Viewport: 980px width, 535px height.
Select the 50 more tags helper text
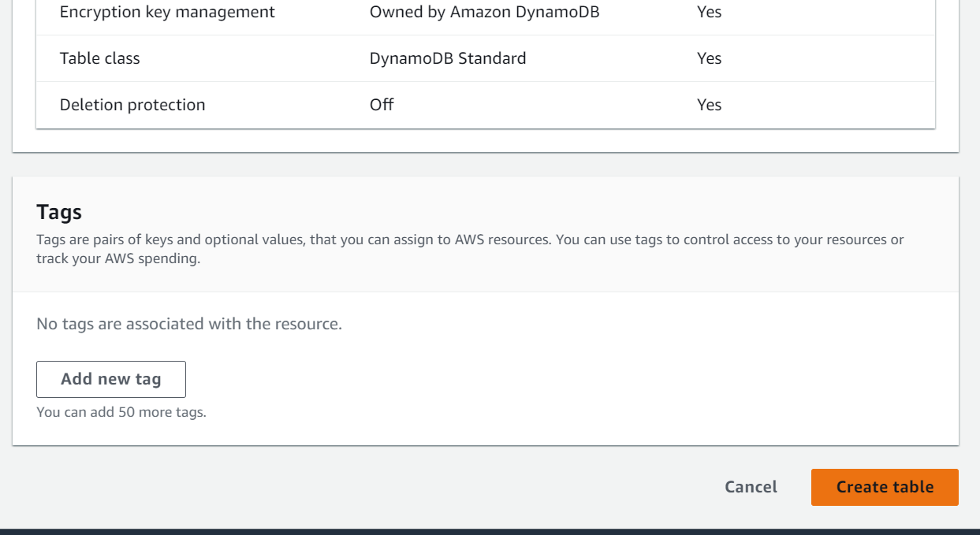click(121, 411)
